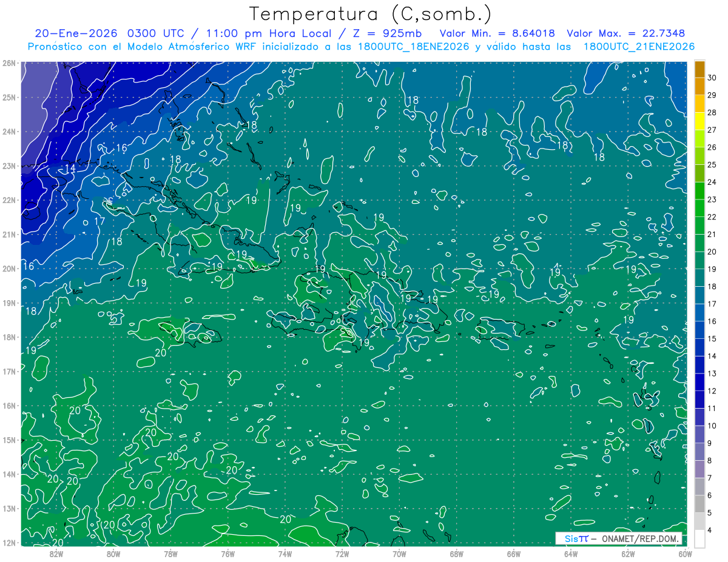The image size is (728, 562).
Task: Click the longitude axis label "76W"
Action: pyautogui.click(x=227, y=554)
